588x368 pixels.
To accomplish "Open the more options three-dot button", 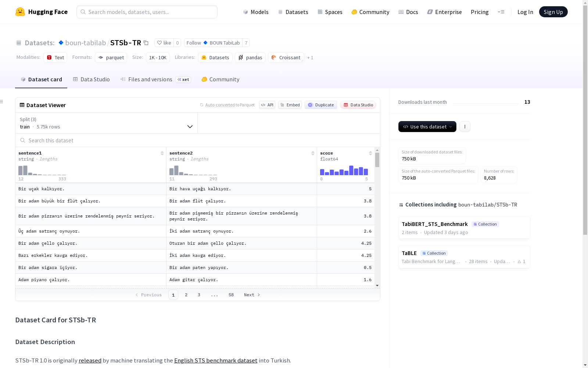I will click(x=465, y=127).
